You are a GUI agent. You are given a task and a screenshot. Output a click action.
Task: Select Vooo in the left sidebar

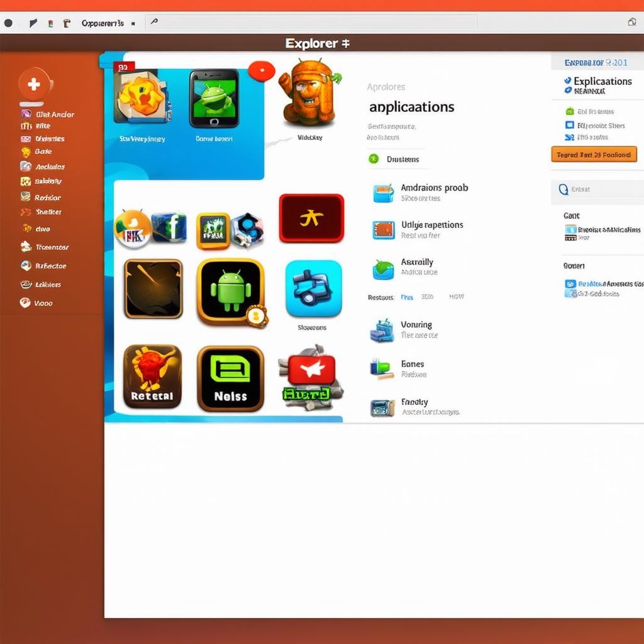pyautogui.click(x=43, y=303)
